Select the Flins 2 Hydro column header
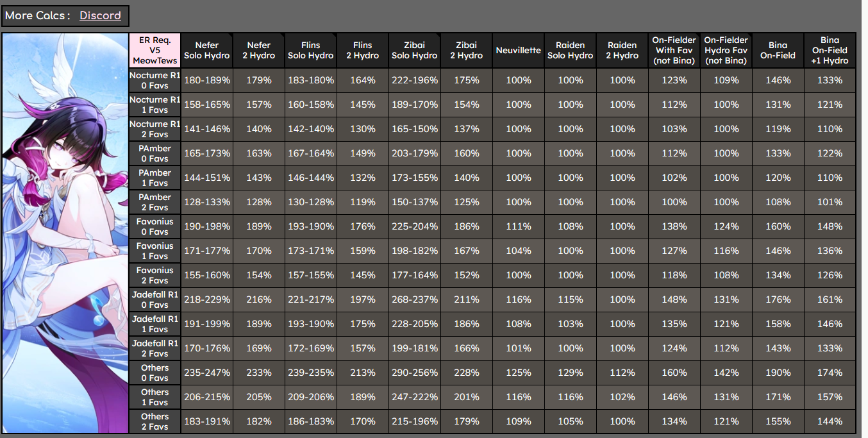The width and height of the screenshot is (868, 438). [x=362, y=50]
